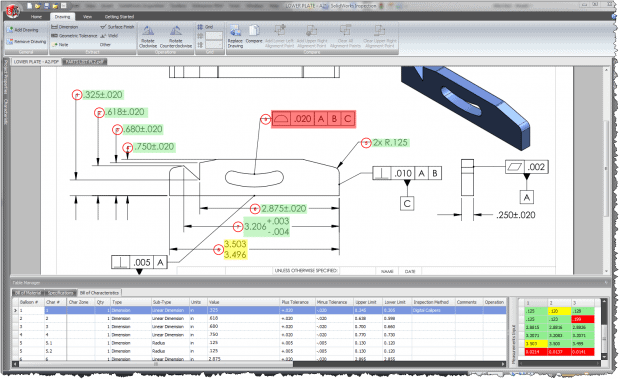The image size is (620, 379).
Task: Select the Specifications tab
Action: [60, 293]
